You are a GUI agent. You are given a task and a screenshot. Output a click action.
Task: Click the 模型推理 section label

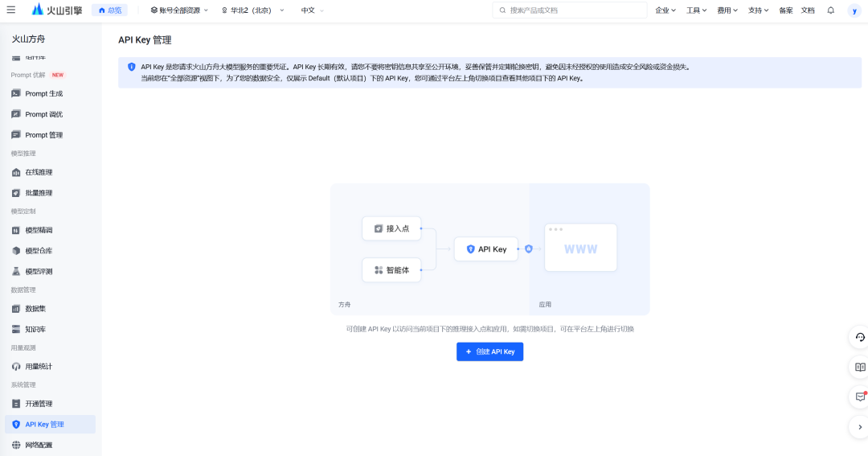(23, 154)
